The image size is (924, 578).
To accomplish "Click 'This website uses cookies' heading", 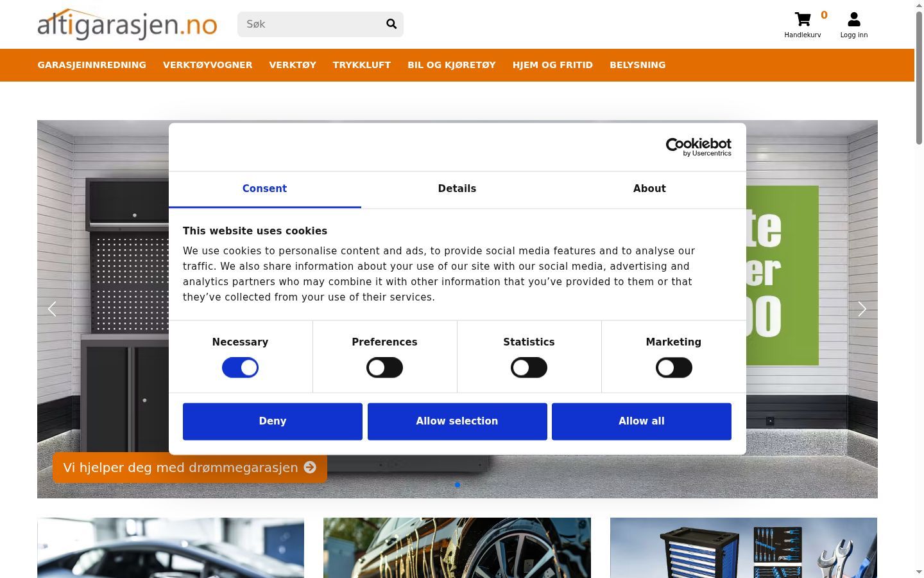I will coord(255,231).
